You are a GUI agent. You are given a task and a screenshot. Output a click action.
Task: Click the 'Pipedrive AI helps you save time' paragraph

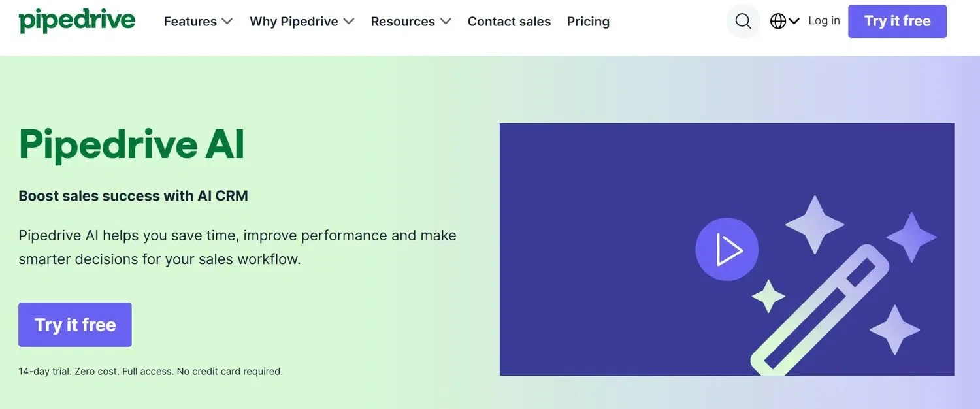(237, 247)
